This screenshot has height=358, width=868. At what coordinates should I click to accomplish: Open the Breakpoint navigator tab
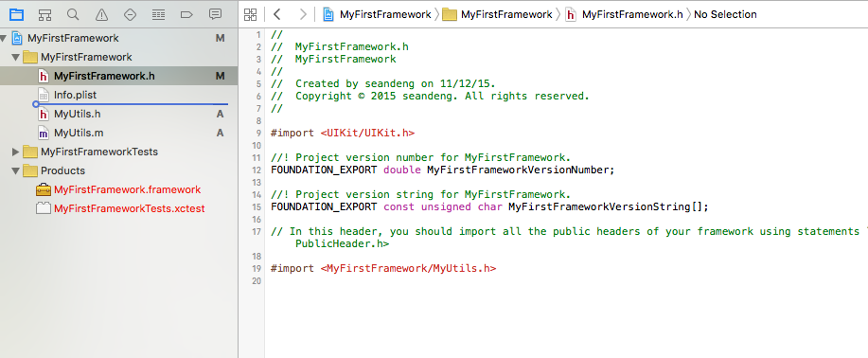point(186,14)
